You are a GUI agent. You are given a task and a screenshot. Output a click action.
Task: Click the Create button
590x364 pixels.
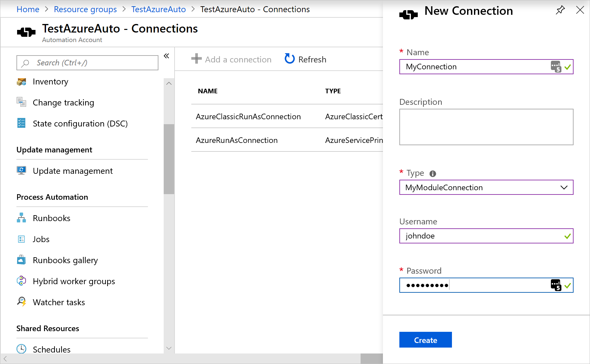[425, 340]
